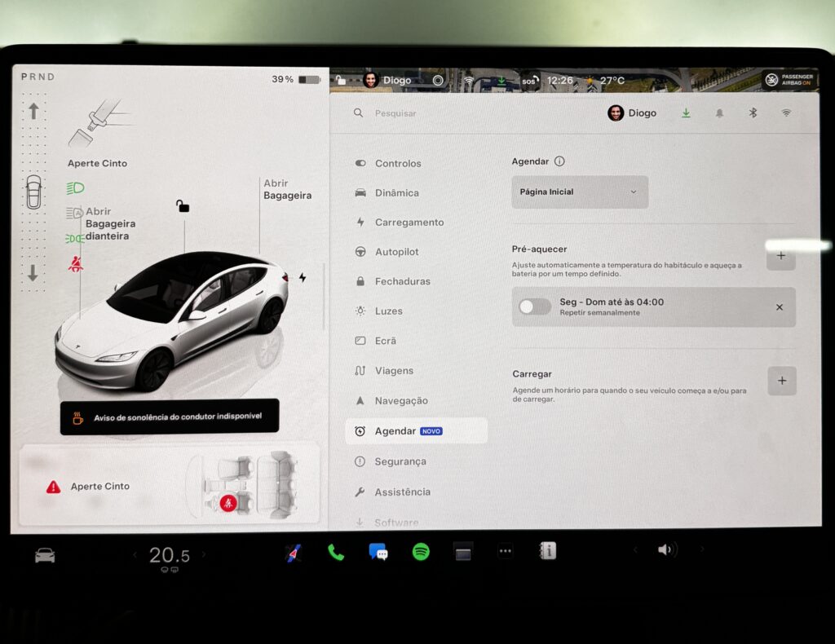Add a new Pré-aquecer schedule
Screen dimensions: 835x644
coord(780,256)
